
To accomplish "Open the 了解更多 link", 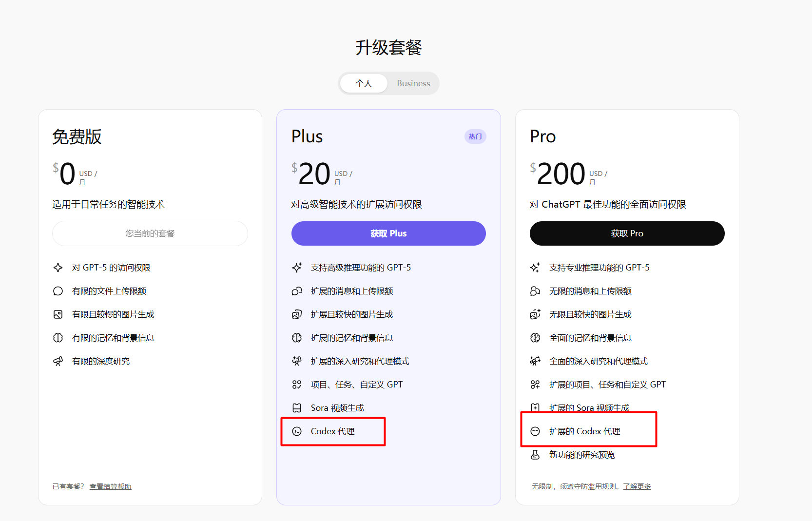I will (637, 486).
